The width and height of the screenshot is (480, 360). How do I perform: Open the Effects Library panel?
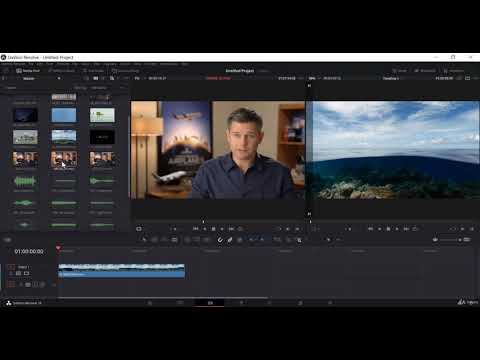point(62,71)
